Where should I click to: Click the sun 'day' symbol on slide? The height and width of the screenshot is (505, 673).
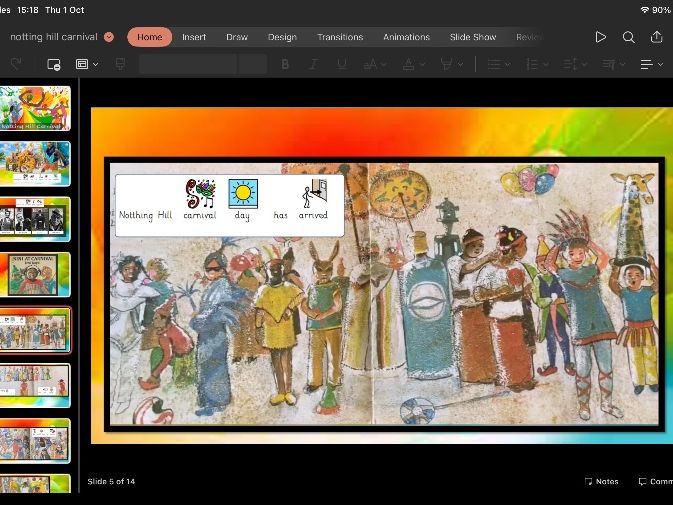243,194
